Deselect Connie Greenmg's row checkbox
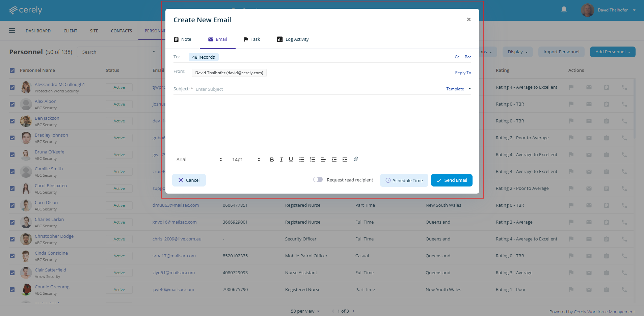644x316 pixels. pos(12,290)
